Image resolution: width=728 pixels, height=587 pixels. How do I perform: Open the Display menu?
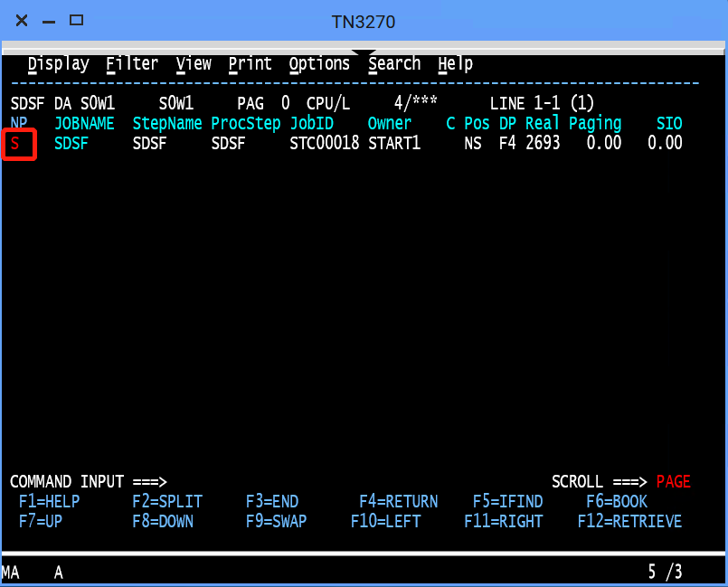click(x=58, y=64)
